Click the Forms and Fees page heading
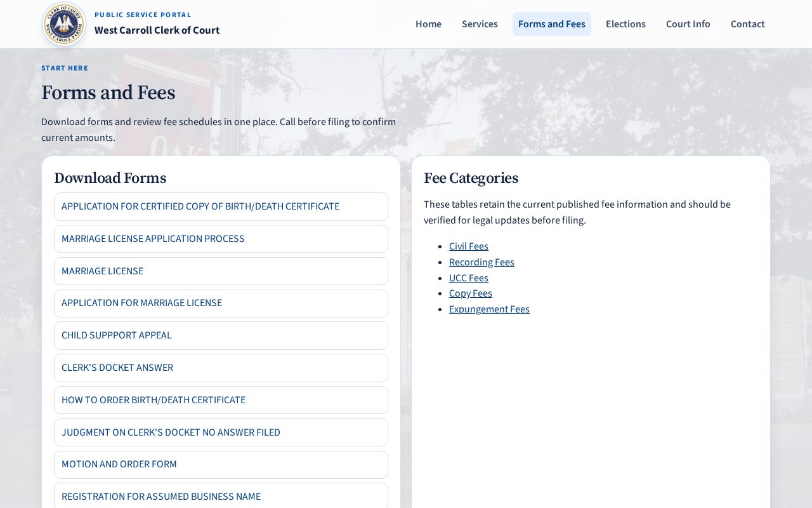Viewport: 812px width, 508px height. pyautogui.click(x=108, y=93)
